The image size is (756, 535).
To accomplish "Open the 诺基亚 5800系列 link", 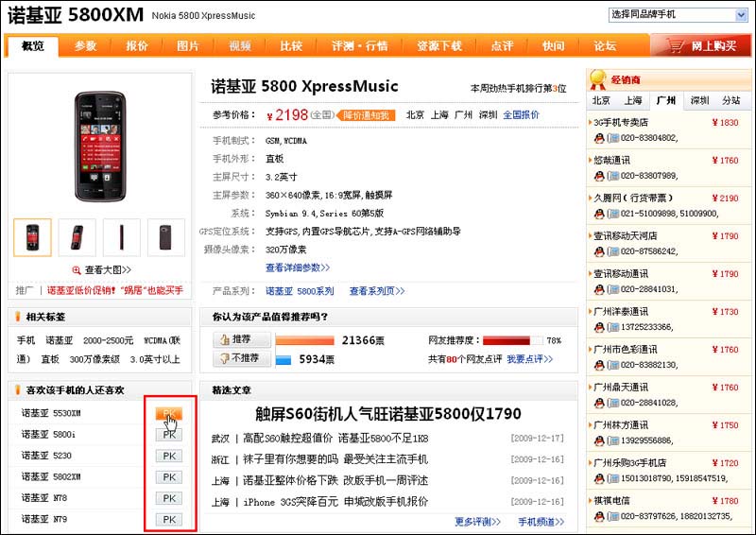I will (300, 291).
